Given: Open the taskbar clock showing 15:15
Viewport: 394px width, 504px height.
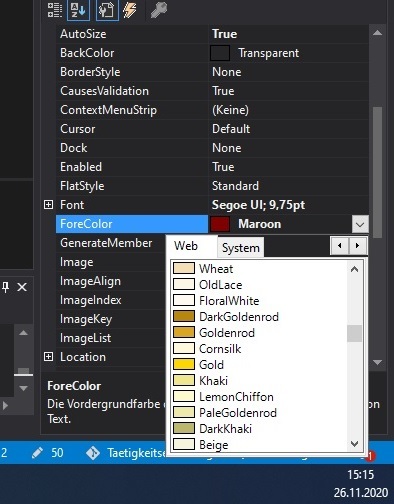Looking at the screenshot, I should coord(361,474).
